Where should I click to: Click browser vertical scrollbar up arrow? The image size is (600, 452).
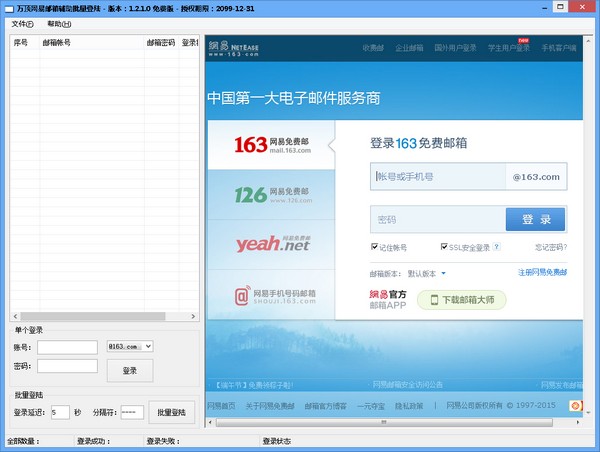pyautogui.click(x=588, y=40)
